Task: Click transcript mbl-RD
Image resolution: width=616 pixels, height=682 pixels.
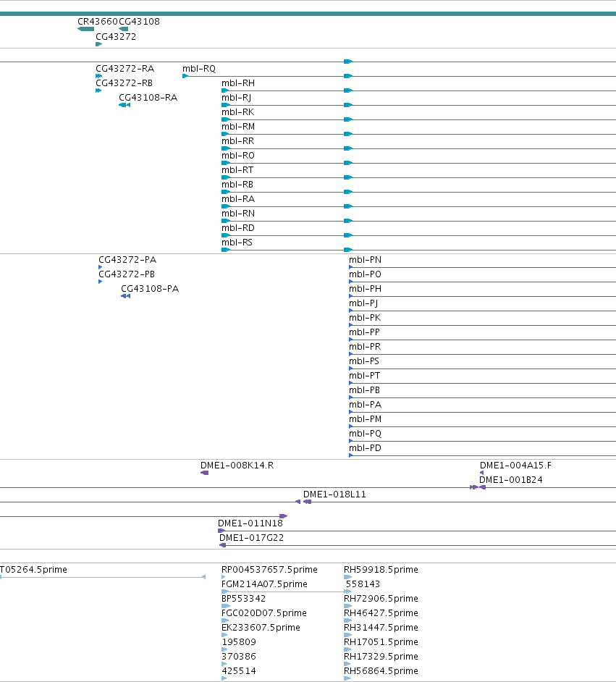Action: [x=238, y=228]
